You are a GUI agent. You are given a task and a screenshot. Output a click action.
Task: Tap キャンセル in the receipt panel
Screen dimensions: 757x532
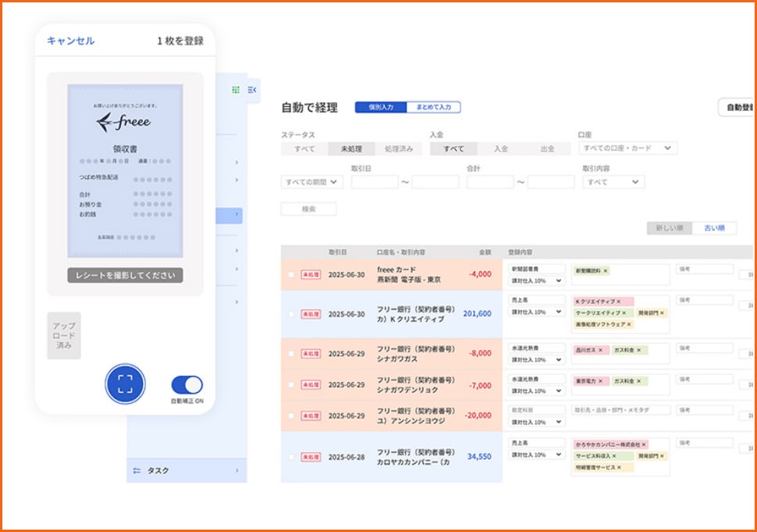[71, 41]
